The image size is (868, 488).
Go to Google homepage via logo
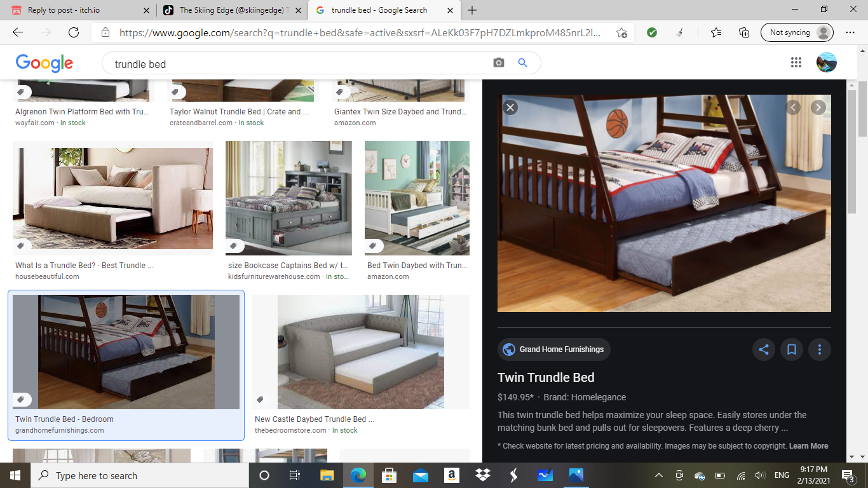coord(44,63)
